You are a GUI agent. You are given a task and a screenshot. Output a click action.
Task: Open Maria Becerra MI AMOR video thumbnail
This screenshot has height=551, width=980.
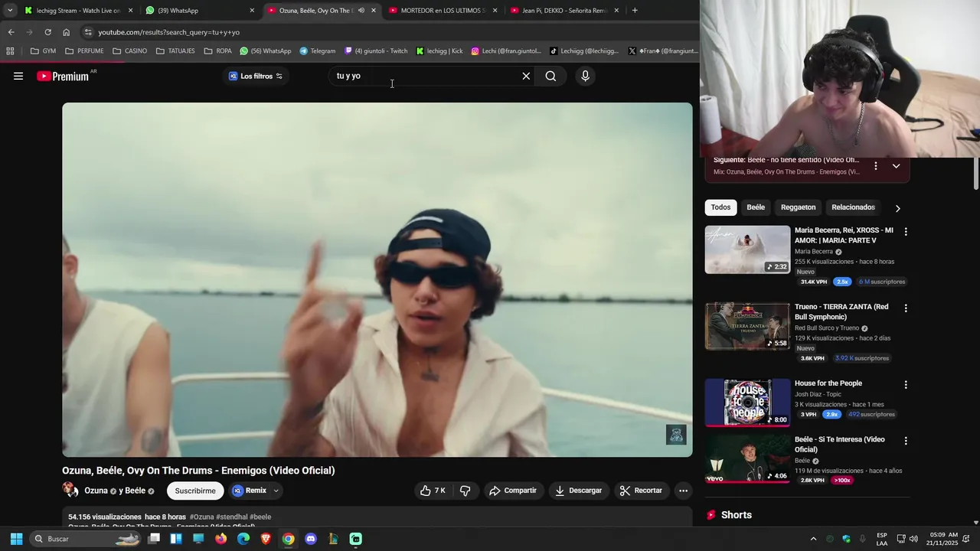[x=747, y=249]
